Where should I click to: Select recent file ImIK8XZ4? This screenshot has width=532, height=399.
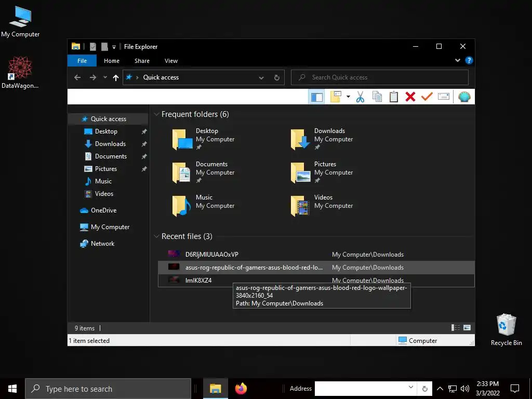316,280
